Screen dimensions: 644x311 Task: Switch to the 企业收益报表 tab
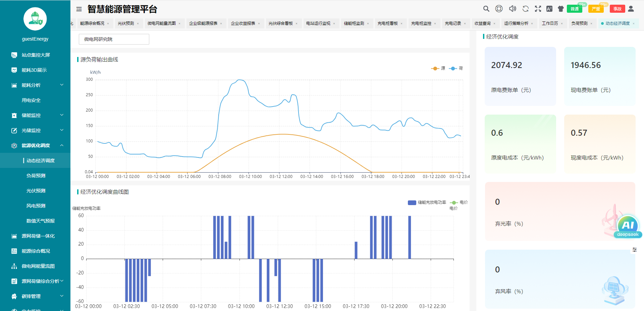click(243, 23)
